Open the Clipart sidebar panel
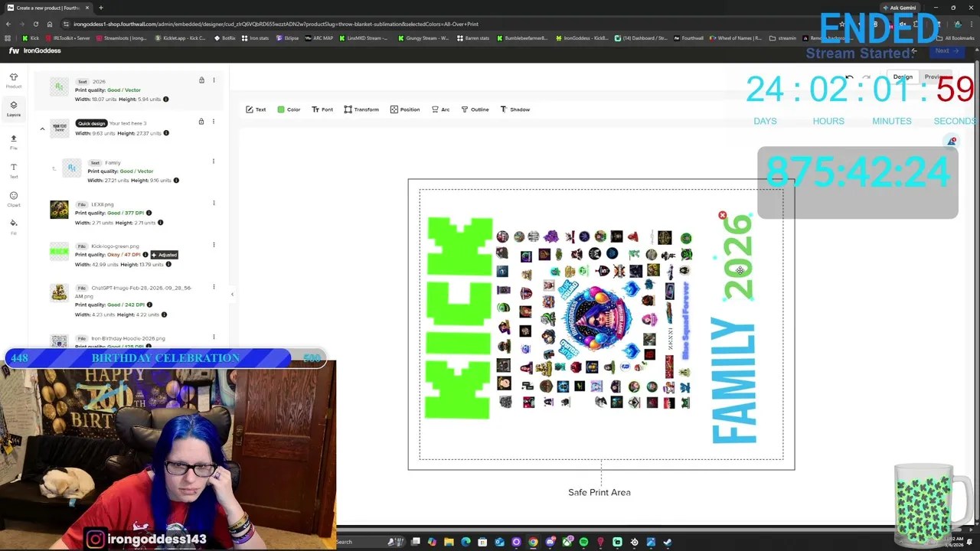This screenshot has width=980, height=551. click(x=13, y=199)
